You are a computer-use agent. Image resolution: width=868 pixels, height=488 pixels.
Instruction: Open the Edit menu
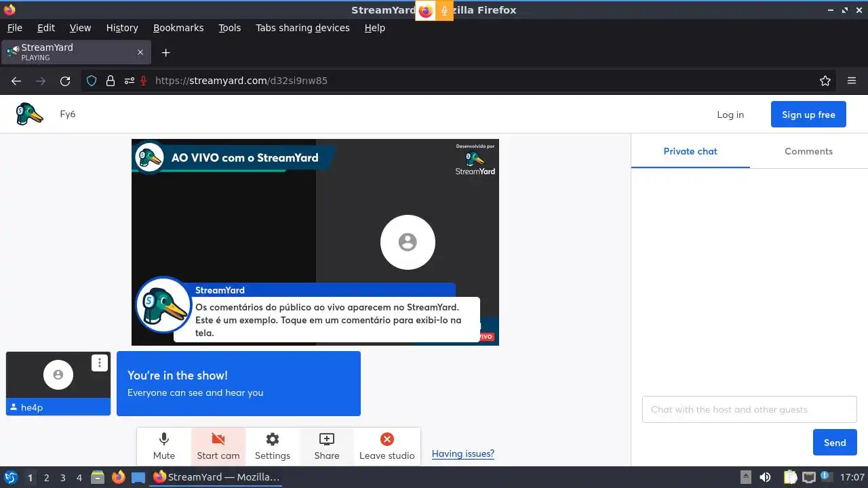(x=46, y=28)
